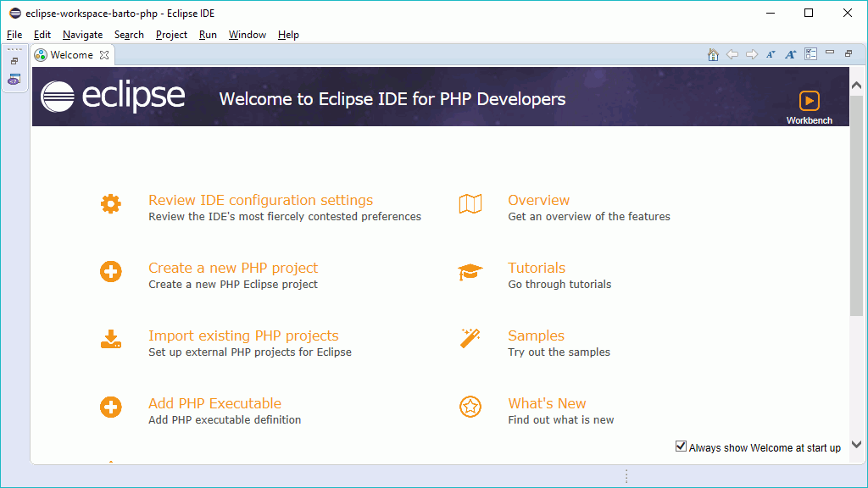Image resolution: width=868 pixels, height=488 pixels.
Task: Go back with the left arrow icon
Action: [732, 54]
